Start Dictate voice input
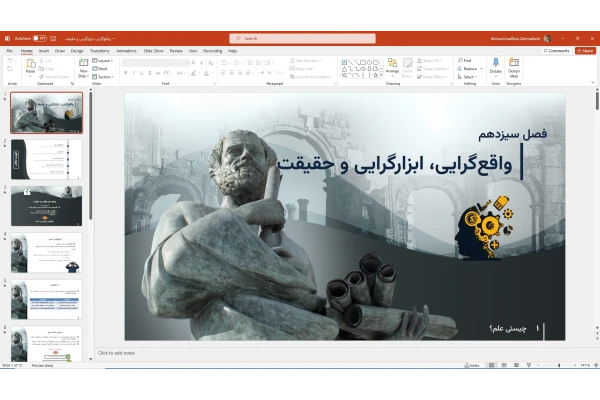This screenshot has height=400, width=600. (x=496, y=66)
